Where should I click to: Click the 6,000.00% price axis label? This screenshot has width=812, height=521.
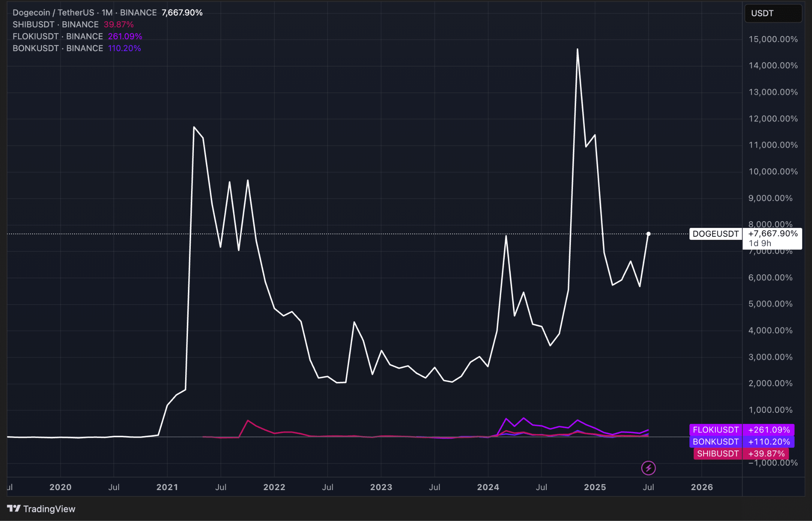tap(770, 278)
